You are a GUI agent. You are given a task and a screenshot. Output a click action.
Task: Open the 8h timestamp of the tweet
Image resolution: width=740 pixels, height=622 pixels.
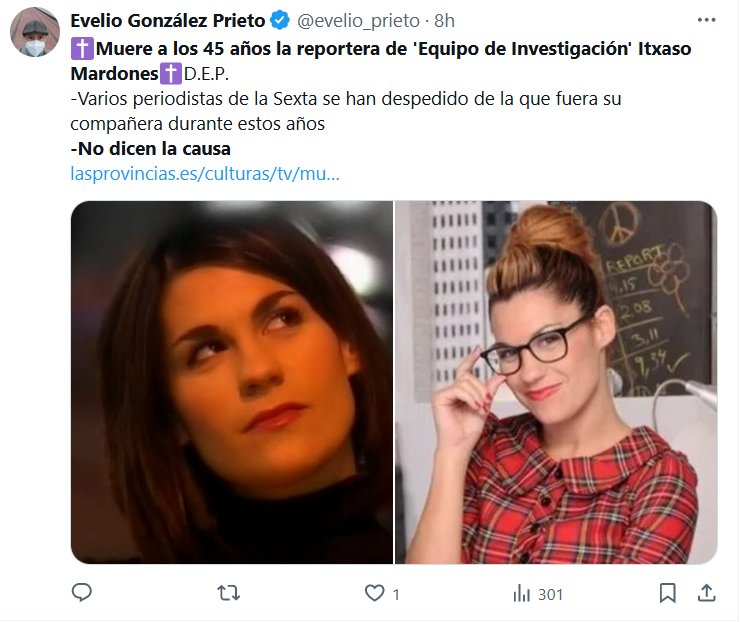click(444, 20)
